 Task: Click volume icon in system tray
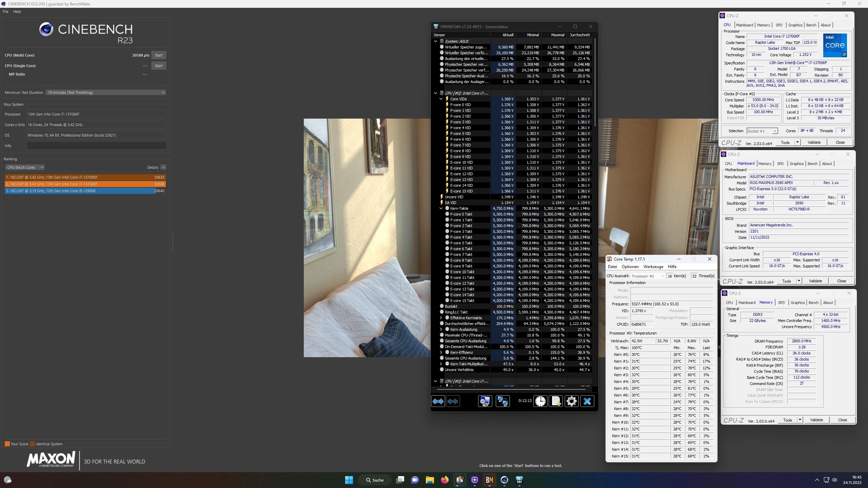[834, 480]
